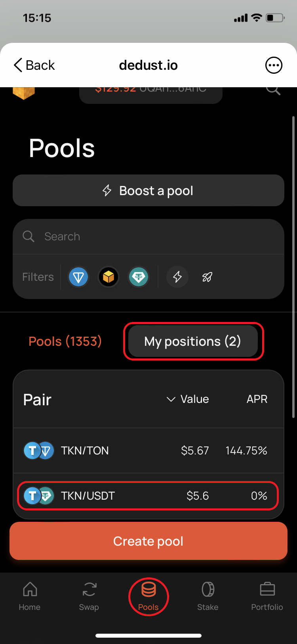Toggle the USDT token filter
This screenshot has height=644, width=297.
tap(139, 277)
